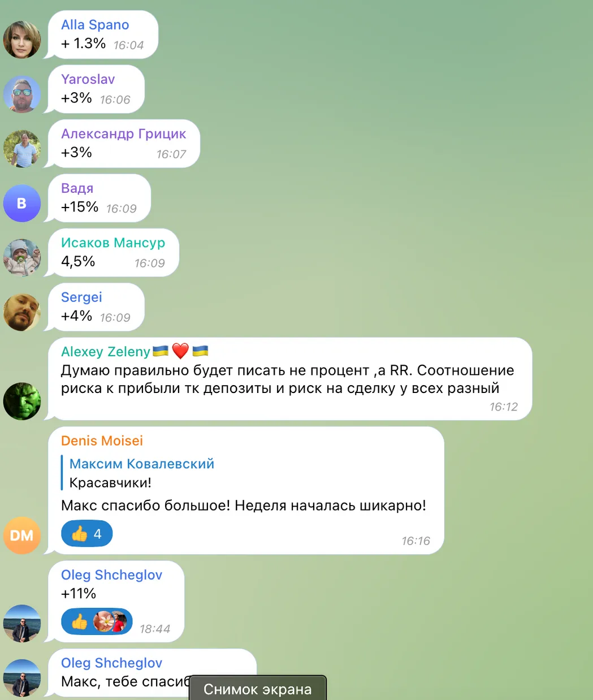This screenshot has width=593, height=700.
Task: Click the sender name Denis Moisei
Action: point(102,440)
